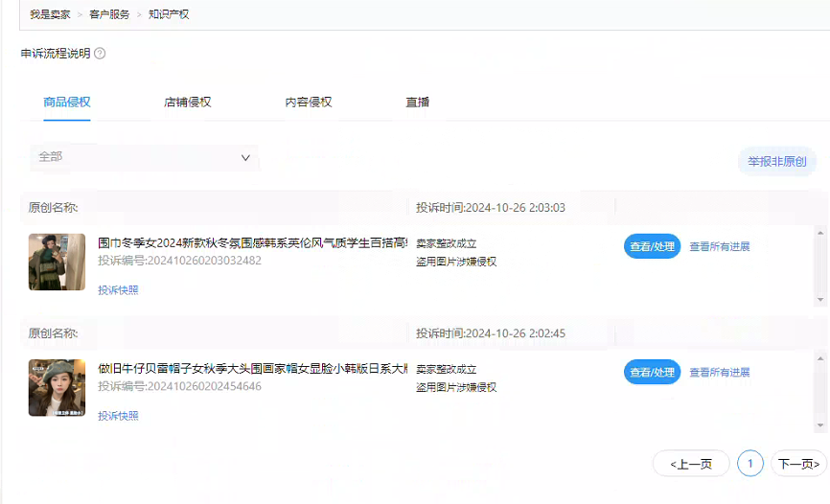
Task: Click scroll-up arrow in the scarf complaint row
Action: click(820, 231)
